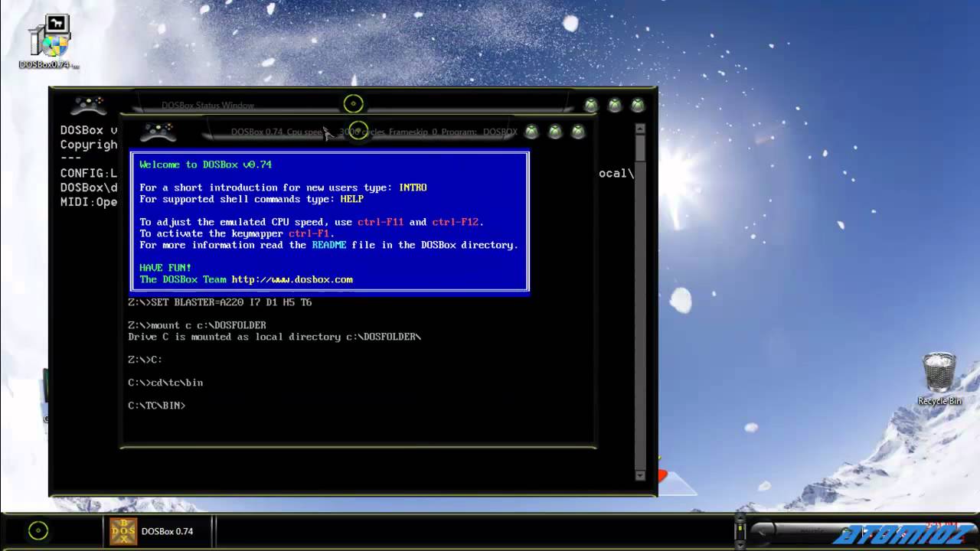This screenshot has height=551, width=980.
Task: Click the yellow HELP command text
Action: click(x=352, y=199)
